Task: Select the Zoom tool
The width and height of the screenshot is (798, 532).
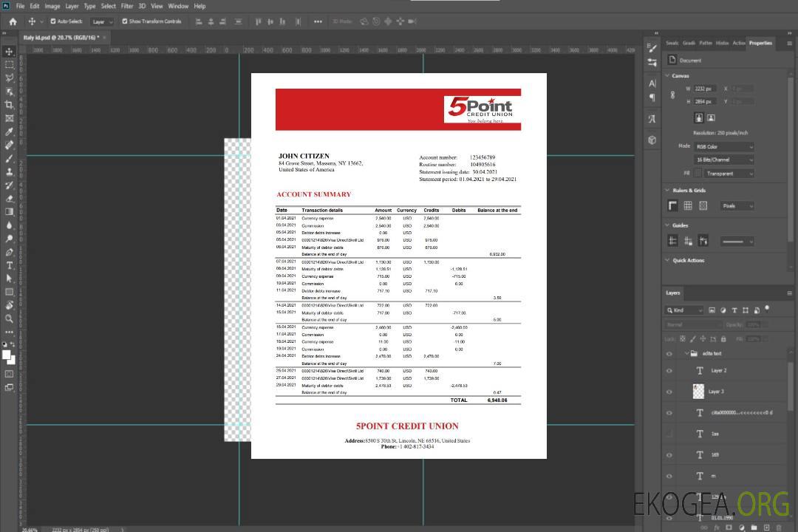Action: click(9, 318)
